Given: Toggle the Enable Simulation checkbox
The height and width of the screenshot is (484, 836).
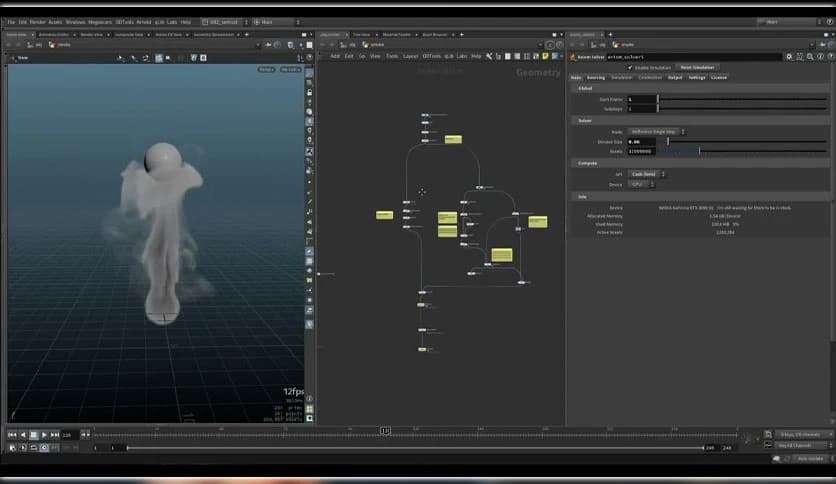Looking at the screenshot, I should click(x=630, y=67).
